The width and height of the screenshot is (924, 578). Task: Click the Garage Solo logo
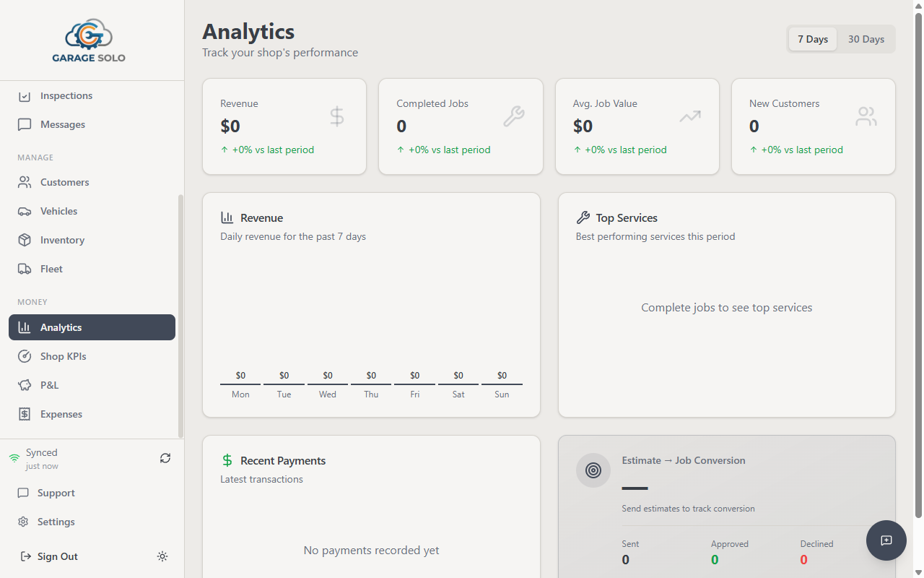point(89,40)
